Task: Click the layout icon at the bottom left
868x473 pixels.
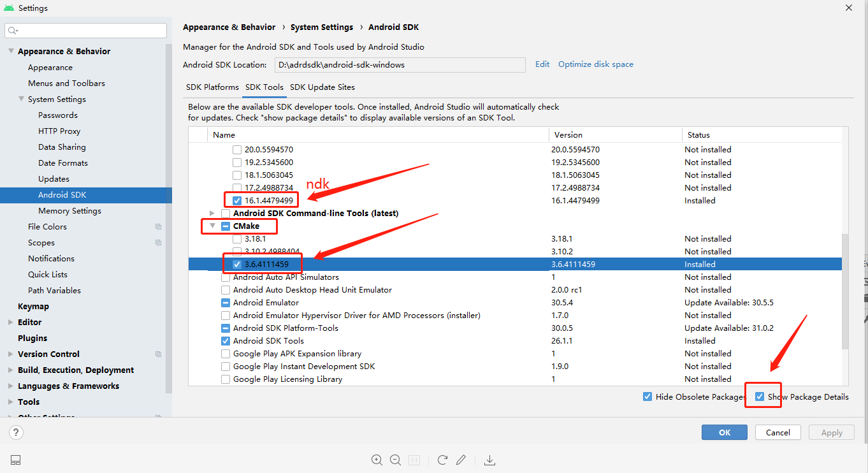Action: coord(16,460)
